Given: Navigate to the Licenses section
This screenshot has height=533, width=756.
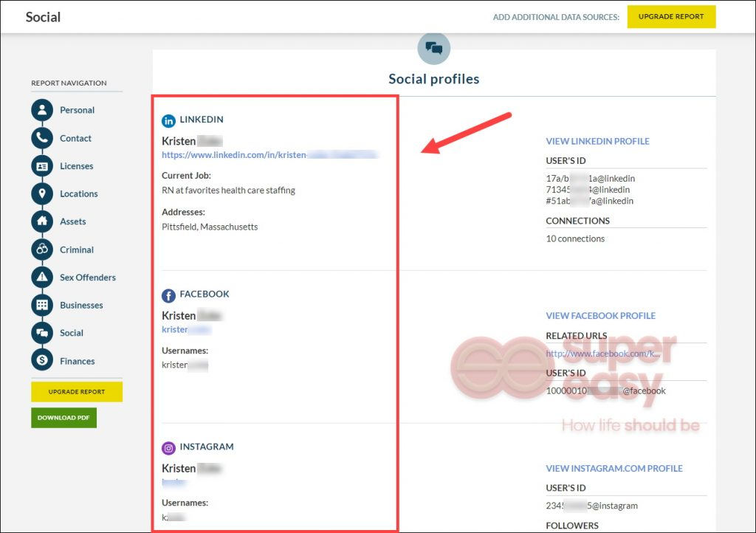Looking at the screenshot, I should point(77,166).
